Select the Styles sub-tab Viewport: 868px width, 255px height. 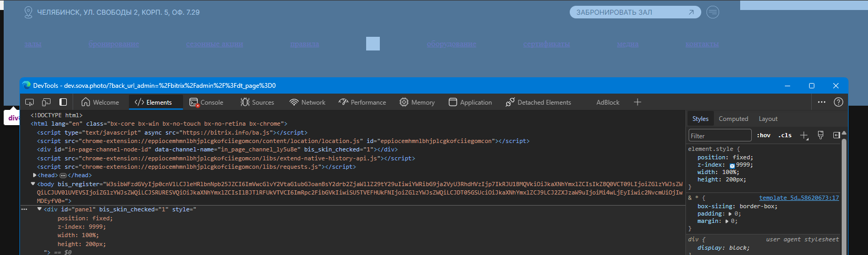tap(700, 119)
